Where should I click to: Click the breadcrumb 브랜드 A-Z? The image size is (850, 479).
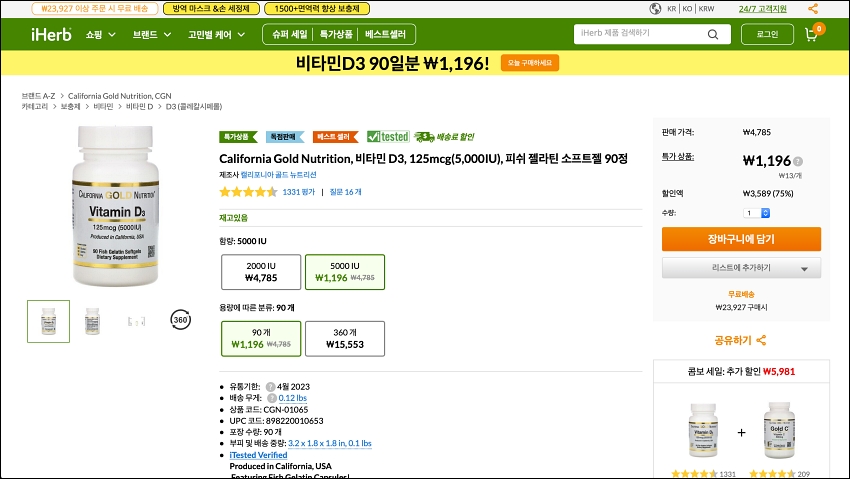(38, 96)
